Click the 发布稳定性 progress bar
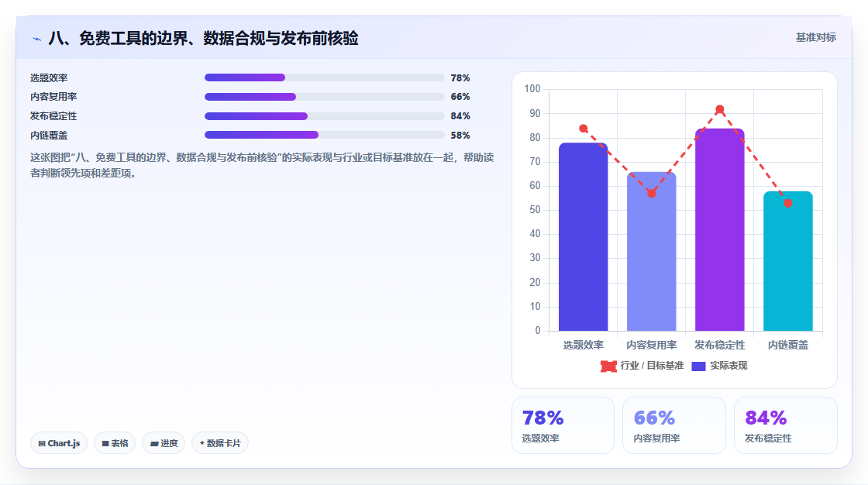Screen dimensions: 868x485 (x=325, y=116)
